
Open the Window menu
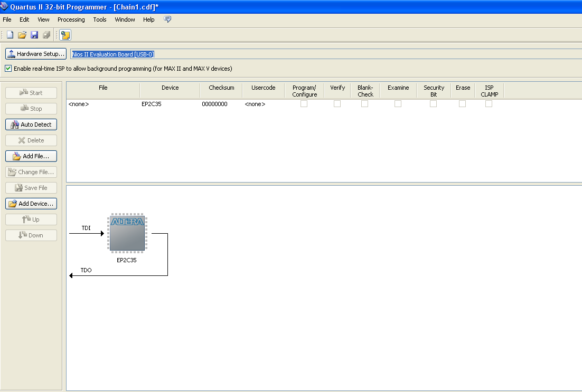pos(125,20)
